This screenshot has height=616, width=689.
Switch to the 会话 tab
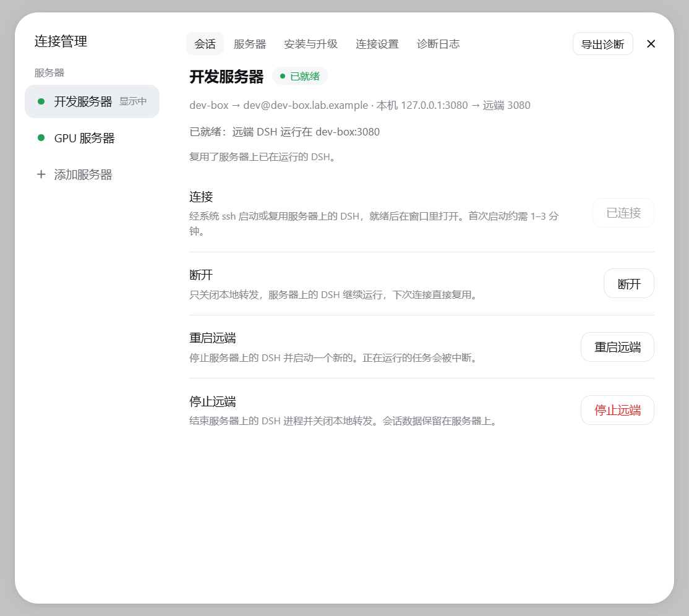click(205, 44)
